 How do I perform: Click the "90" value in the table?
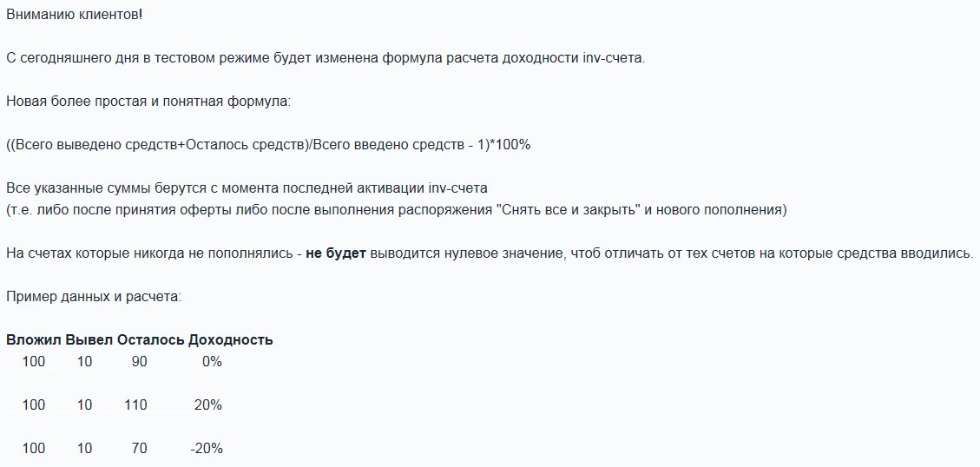pyautogui.click(x=139, y=361)
